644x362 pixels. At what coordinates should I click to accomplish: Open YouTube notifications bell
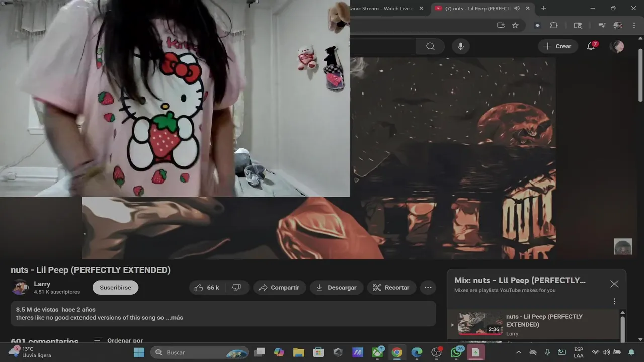(x=592, y=46)
